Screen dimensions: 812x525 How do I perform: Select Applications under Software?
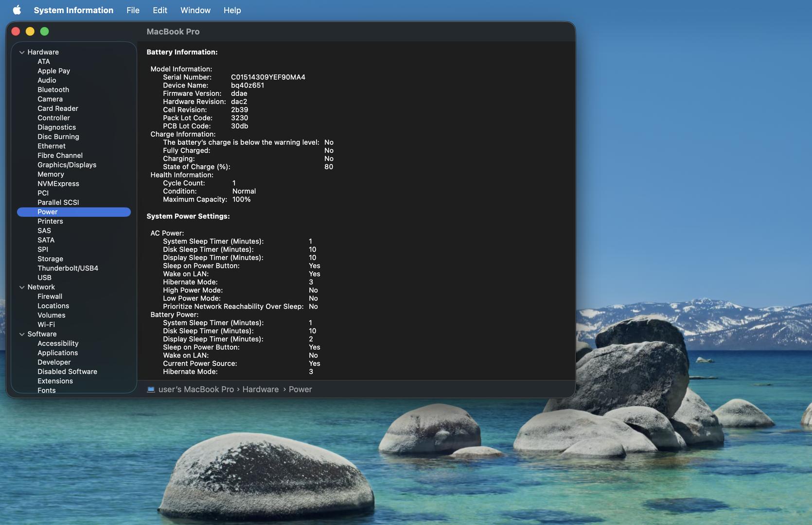point(57,353)
